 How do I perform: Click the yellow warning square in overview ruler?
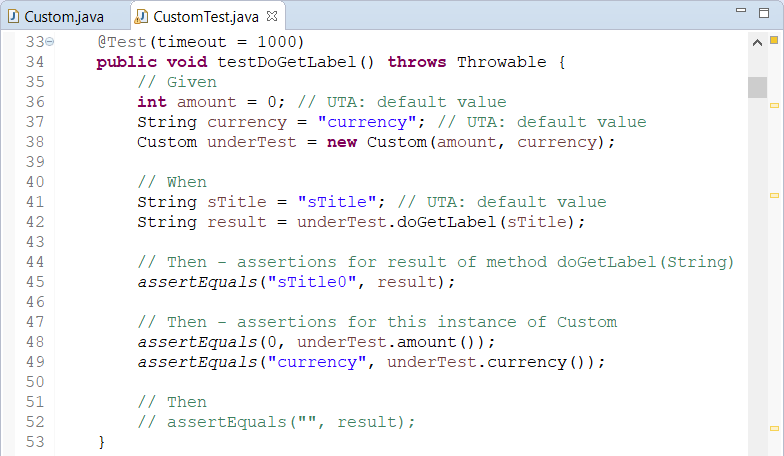coord(774,40)
